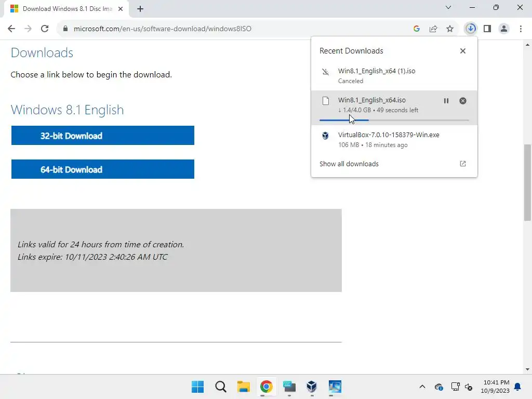Select the Win8.1_English_x64 (1).iso canceled entry
The width and height of the screenshot is (532, 399).
point(394,76)
